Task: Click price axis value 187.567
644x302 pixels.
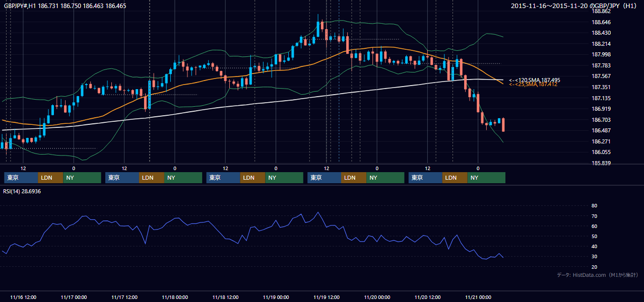Action: 601,77
